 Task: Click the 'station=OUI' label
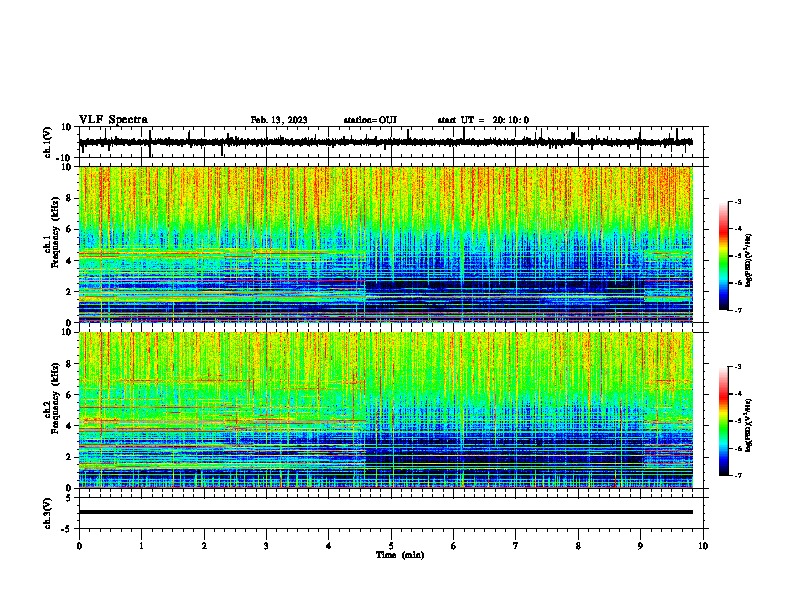point(370,120)
